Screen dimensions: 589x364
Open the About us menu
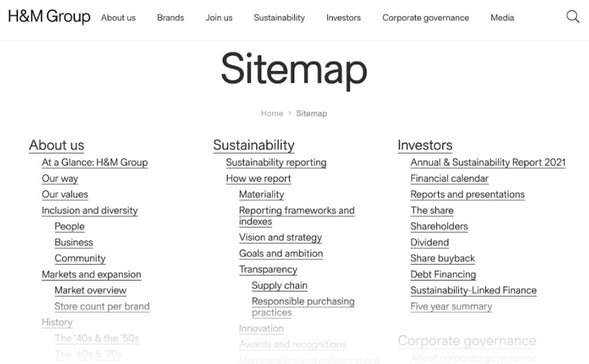(x=118, y=18)
